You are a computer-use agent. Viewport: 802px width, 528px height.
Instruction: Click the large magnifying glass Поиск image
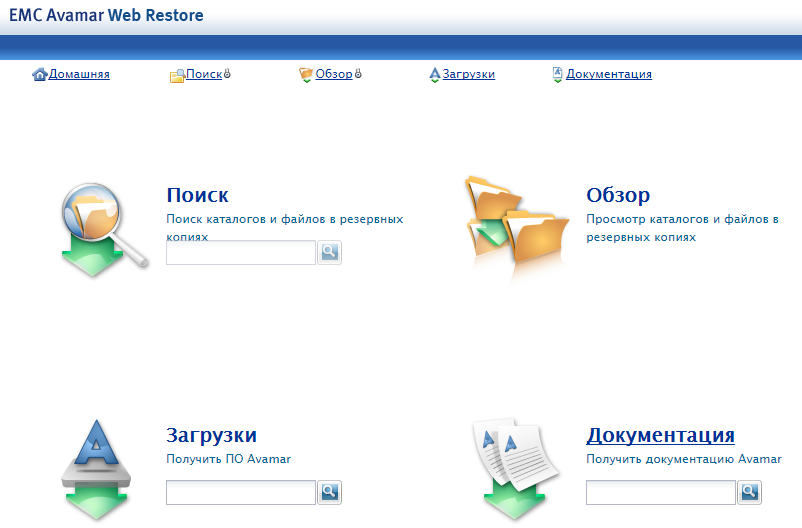pyautogui.click(x=104, y=230)
